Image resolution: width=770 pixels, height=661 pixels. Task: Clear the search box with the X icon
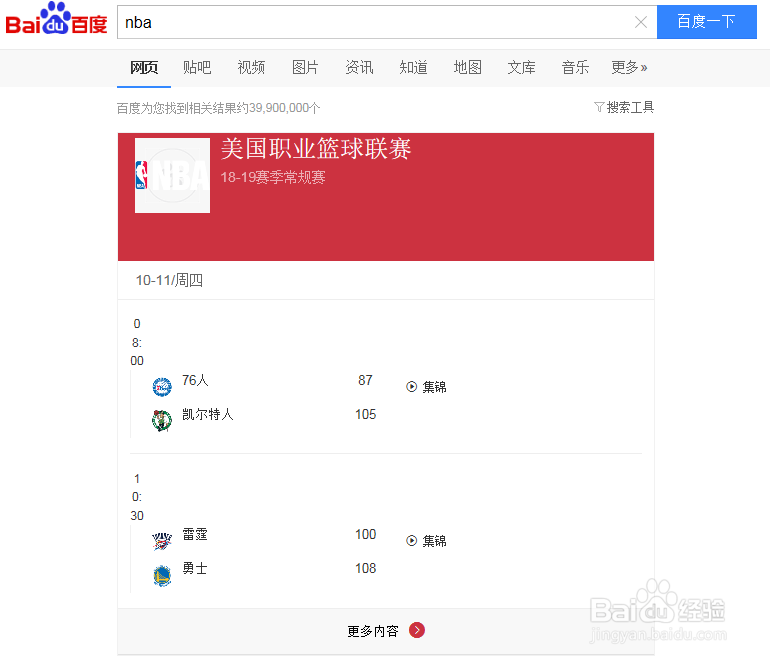click(640, 22)
